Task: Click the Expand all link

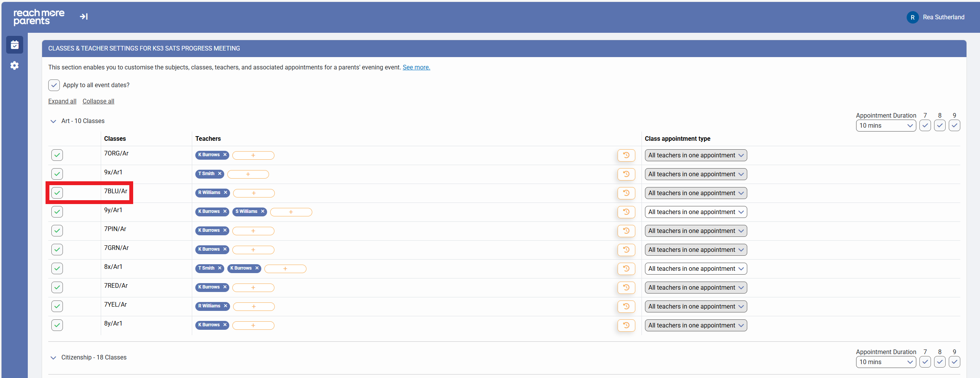Action: coord(62,101)
